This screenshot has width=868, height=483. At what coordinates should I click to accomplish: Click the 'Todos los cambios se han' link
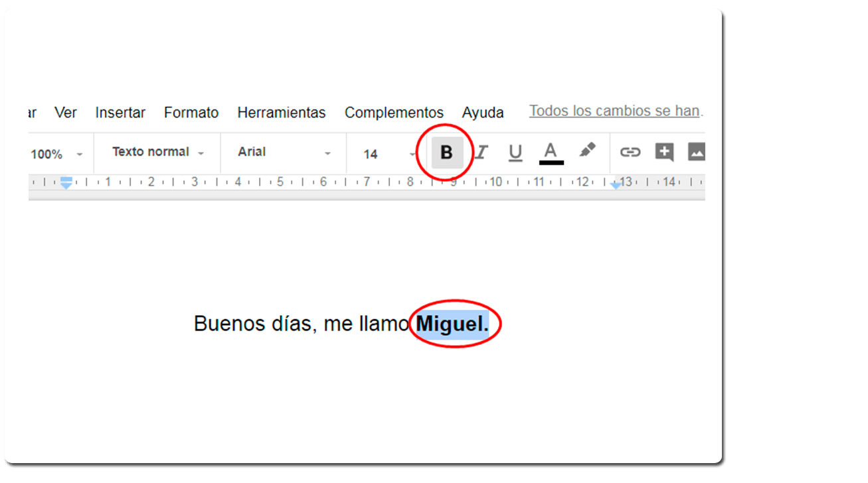click(616, 111)
